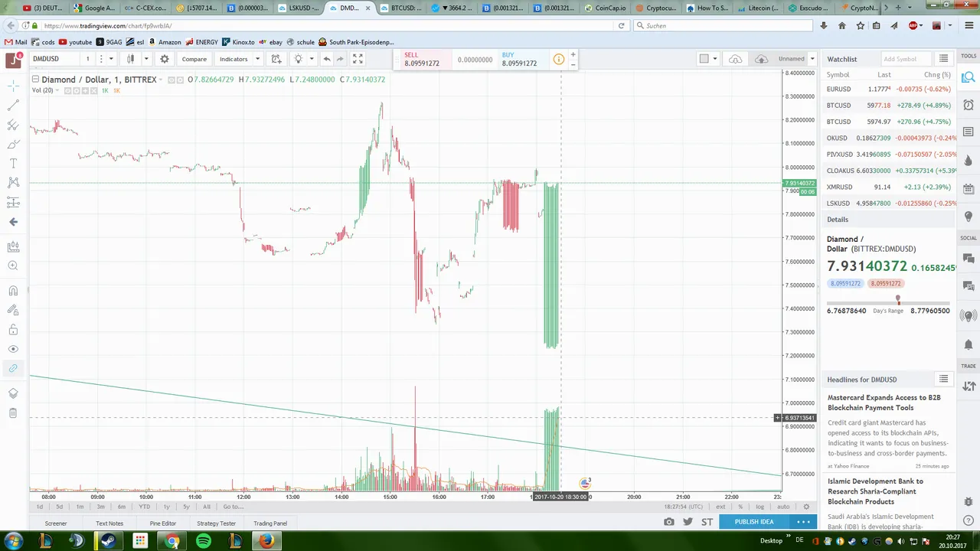Open the Screener tab
The image size is (980, 551).
(x=56, y=523)
